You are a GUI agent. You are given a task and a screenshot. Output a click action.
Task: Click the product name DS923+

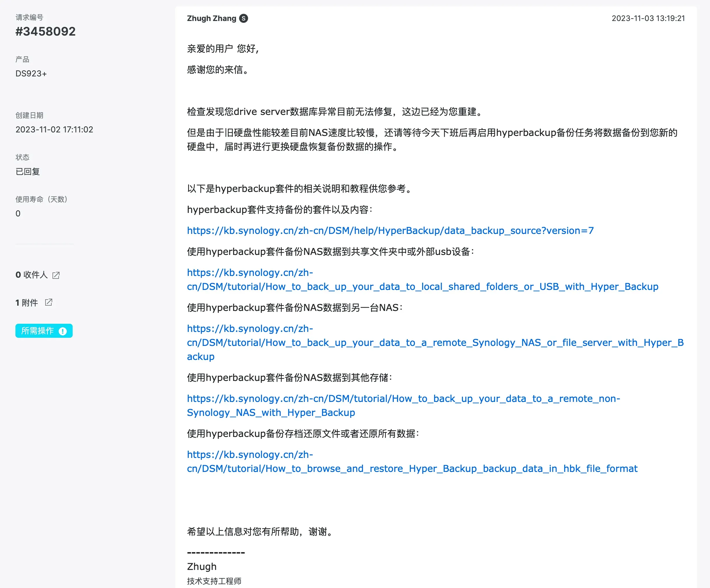point(31,73)
